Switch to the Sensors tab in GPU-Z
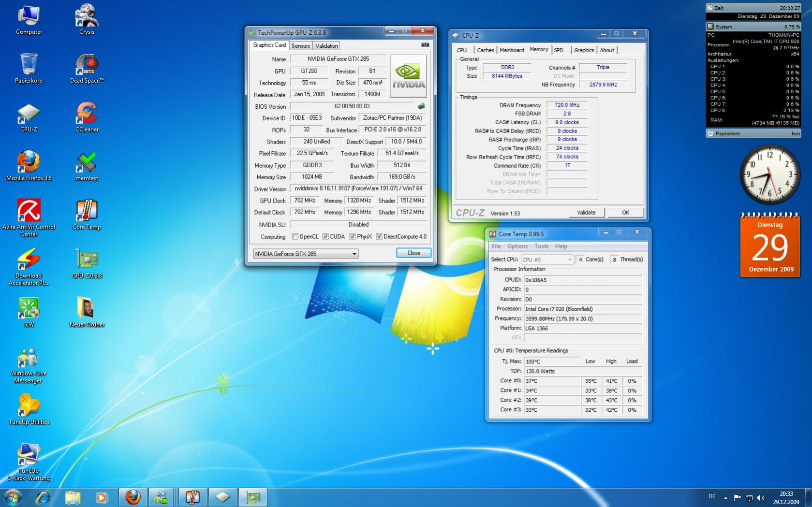812x507 pixels. 300,46
